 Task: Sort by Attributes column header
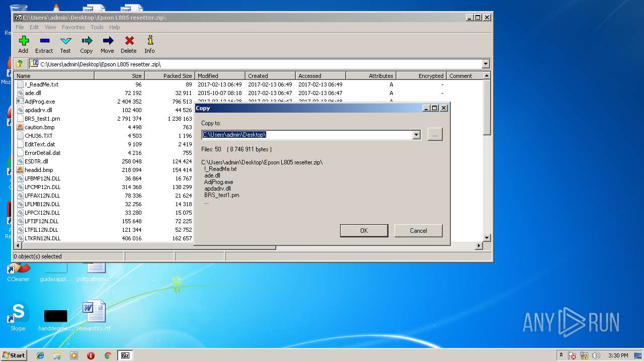click(x=371, y=76)
